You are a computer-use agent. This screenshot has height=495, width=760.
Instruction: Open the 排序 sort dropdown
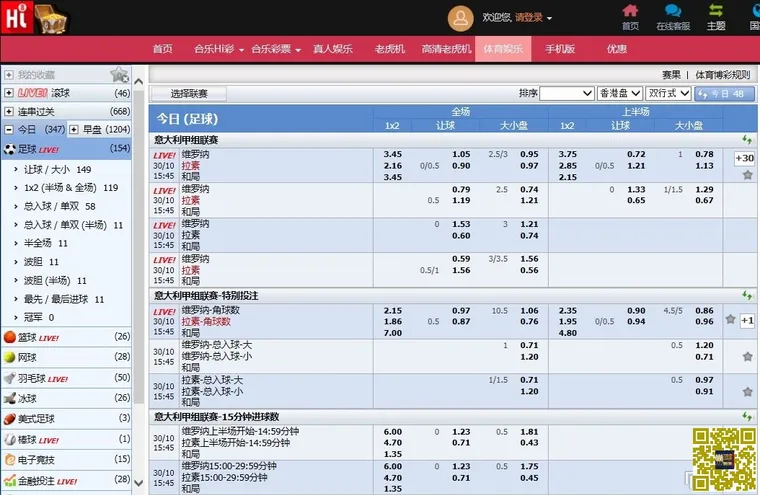(567, 93)
